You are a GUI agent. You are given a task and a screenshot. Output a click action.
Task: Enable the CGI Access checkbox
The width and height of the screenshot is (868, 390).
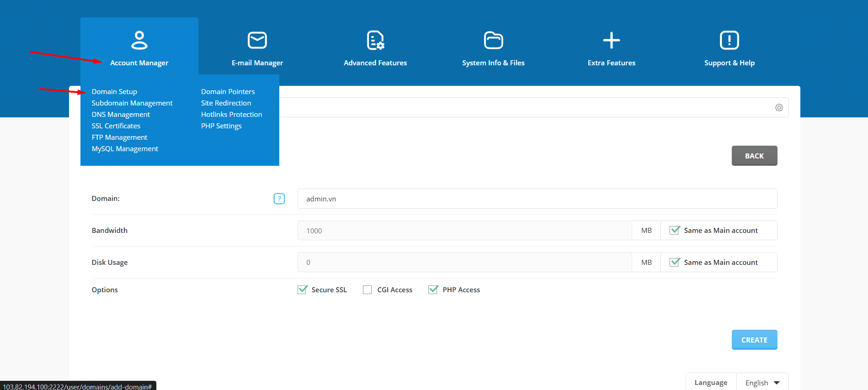[x=367, y=290]
